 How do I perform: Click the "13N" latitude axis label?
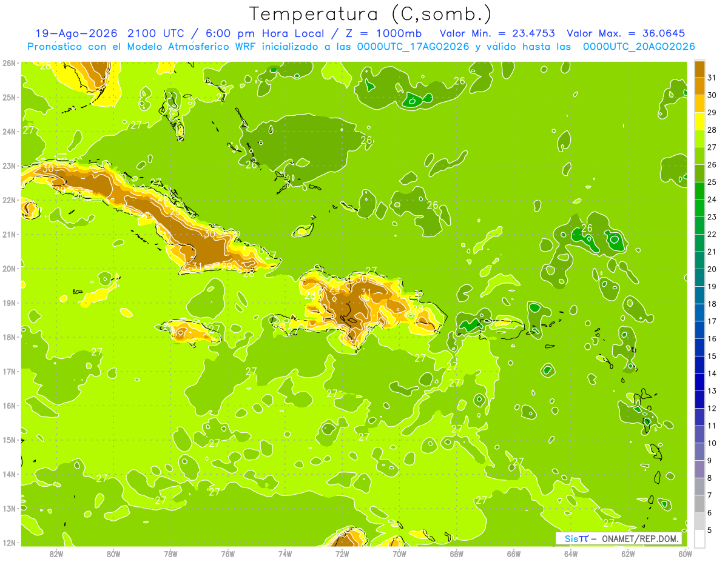tap(9, 508)
